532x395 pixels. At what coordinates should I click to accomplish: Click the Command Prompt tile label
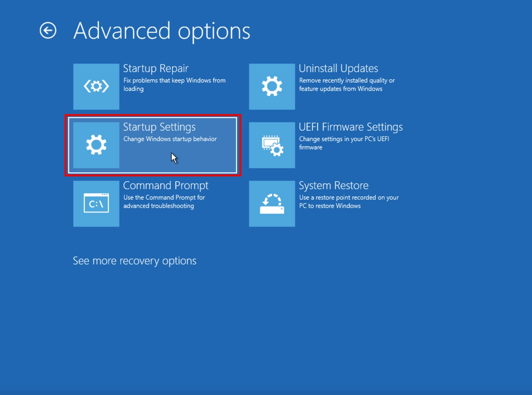point(166,185)
